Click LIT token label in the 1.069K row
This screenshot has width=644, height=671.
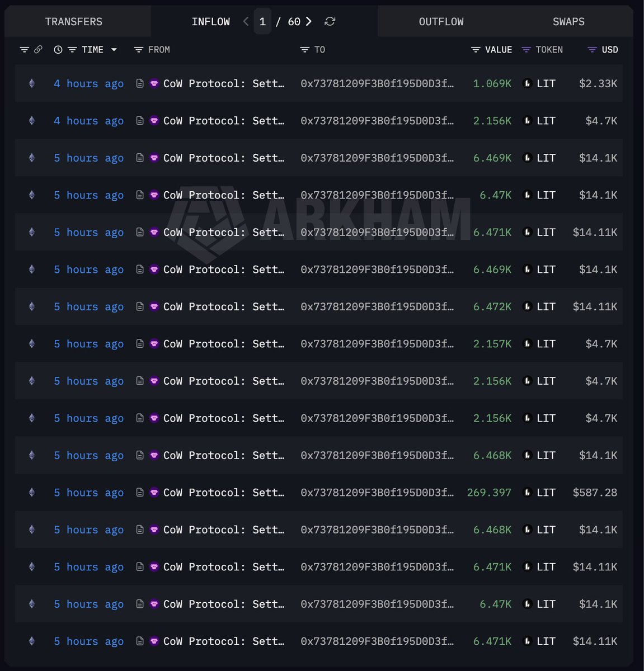click(546, 83)
